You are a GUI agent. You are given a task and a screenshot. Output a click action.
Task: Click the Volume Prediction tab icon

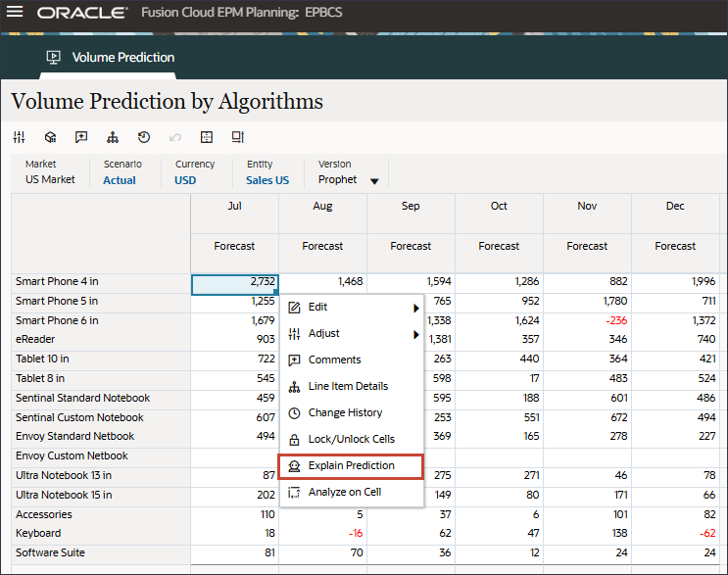tap(53, 58)
